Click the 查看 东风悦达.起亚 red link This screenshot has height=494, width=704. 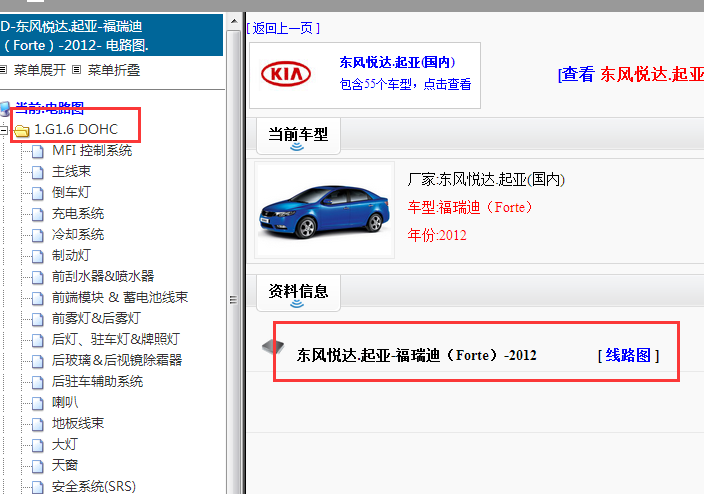tap(630, 74)
